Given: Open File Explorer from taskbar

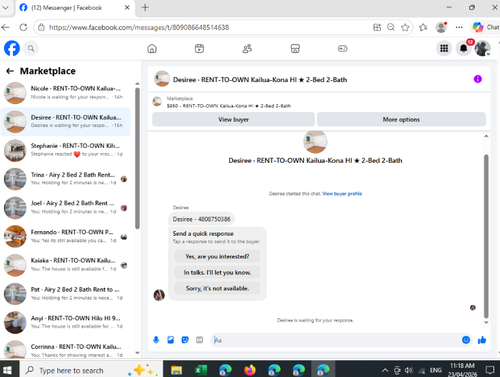Looking at the screenshot, I should (176, 370).
